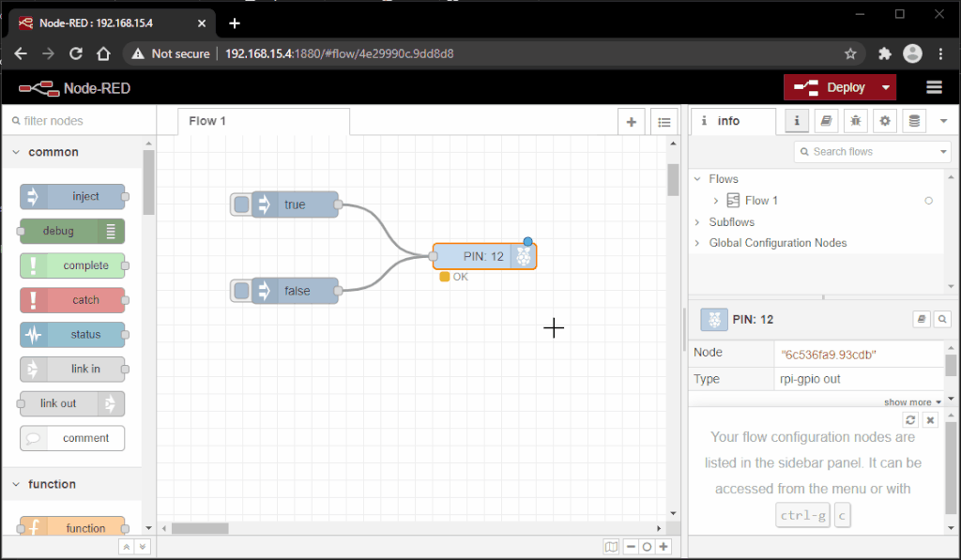This screenshot has height=560, width=961.
Task: Click the Deploy button
Action: [830, 87]
